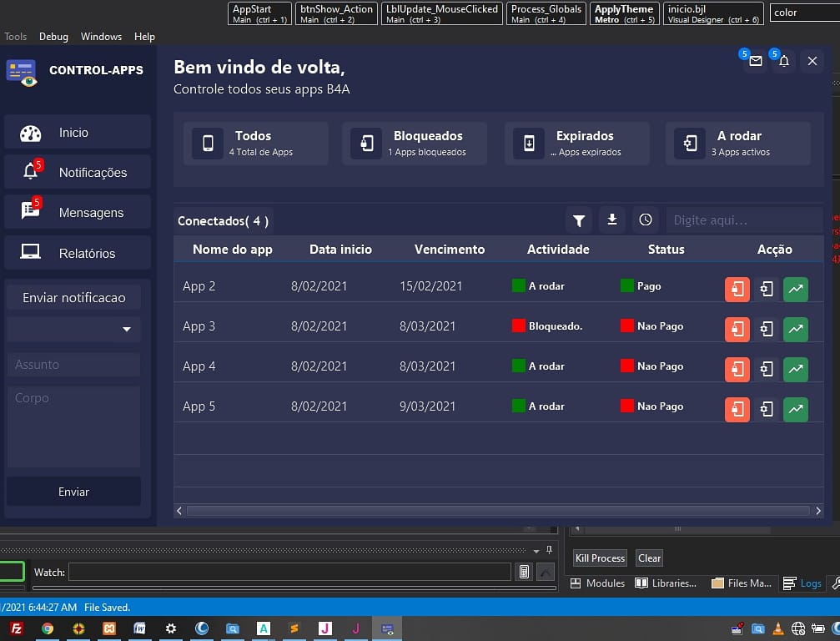Open the bell notifications icon in header
Screen dimensions: 840x641
[784, 61]
